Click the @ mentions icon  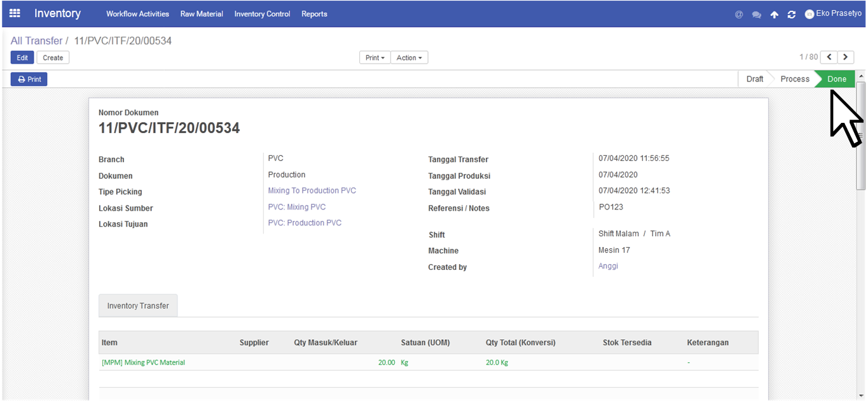[x=739, y=14]
